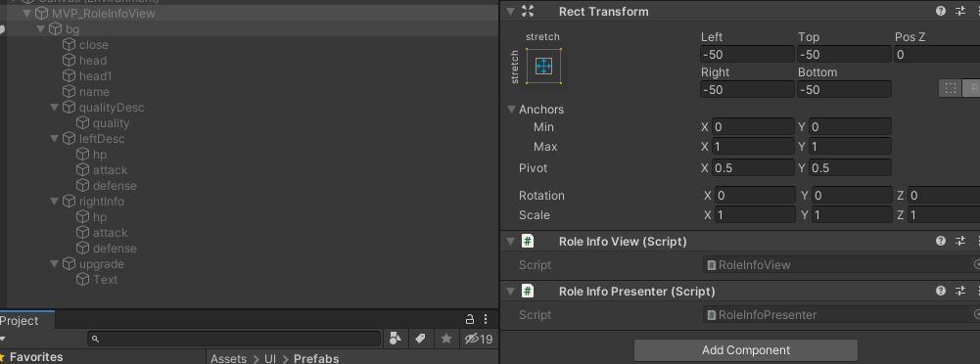980x364 pixels.
Task: Click the Anchors Max Y field
Action: [850, 147]
